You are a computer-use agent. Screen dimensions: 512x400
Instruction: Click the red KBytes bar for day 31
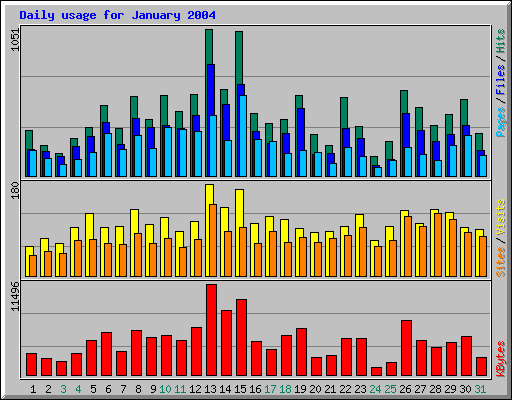(x=481, y=367)
